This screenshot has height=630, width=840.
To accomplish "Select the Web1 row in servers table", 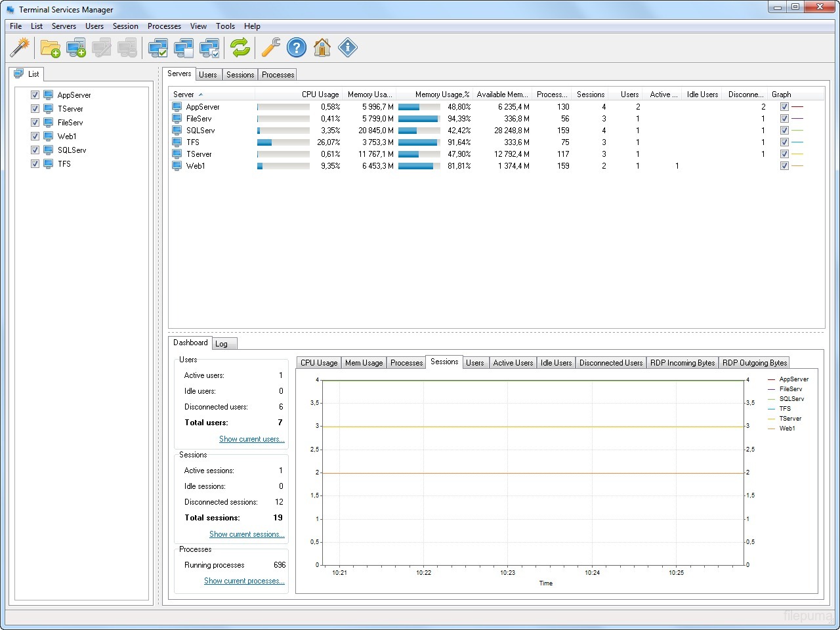I will [196, 166].
